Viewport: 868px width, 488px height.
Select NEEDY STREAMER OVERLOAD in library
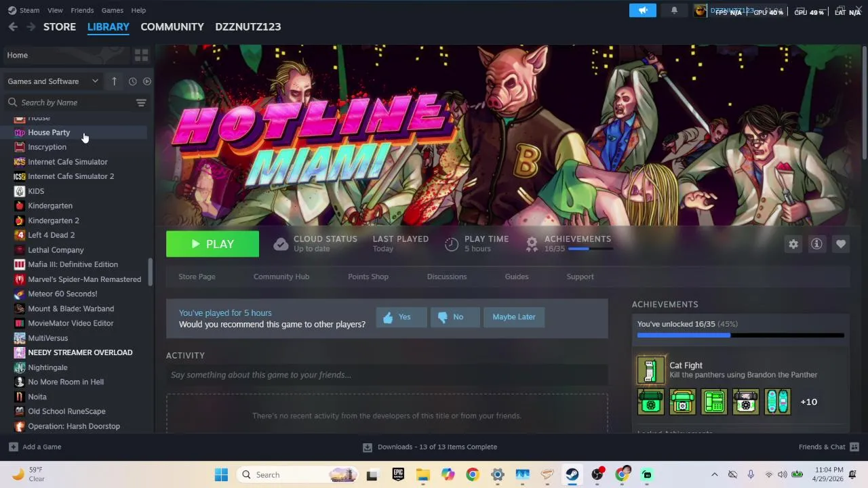(x=75, y=352)
